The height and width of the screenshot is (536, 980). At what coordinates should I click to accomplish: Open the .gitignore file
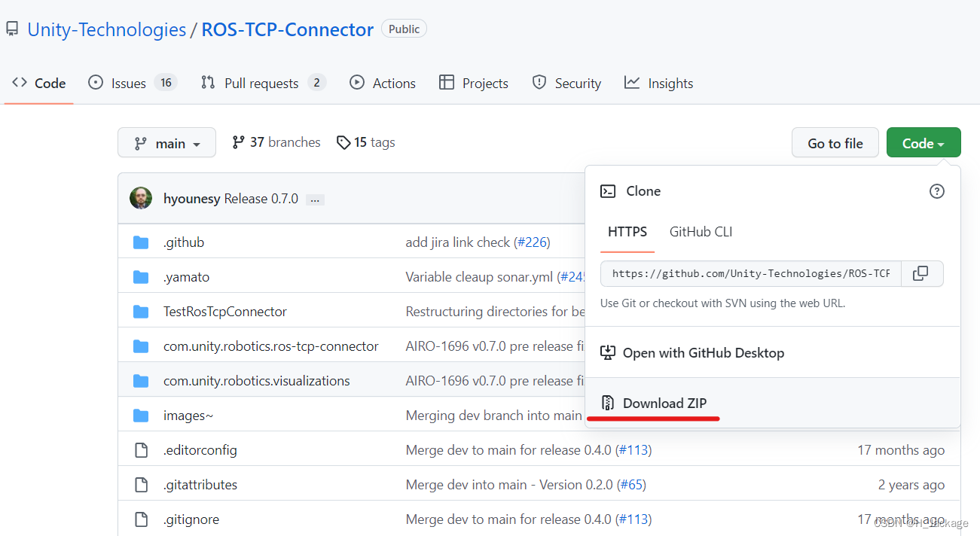pyautogui.click(x=191, y=519)
